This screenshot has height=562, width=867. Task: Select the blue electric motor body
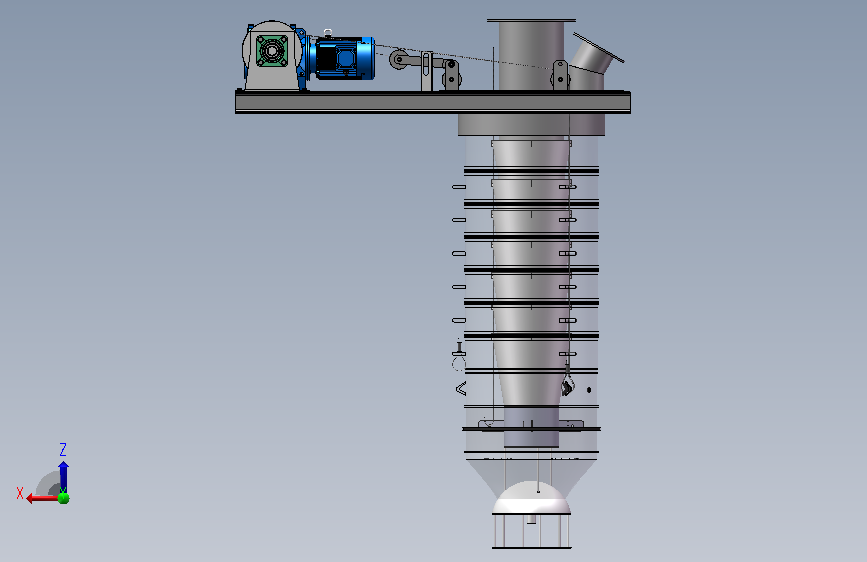(x=344, y=58)
